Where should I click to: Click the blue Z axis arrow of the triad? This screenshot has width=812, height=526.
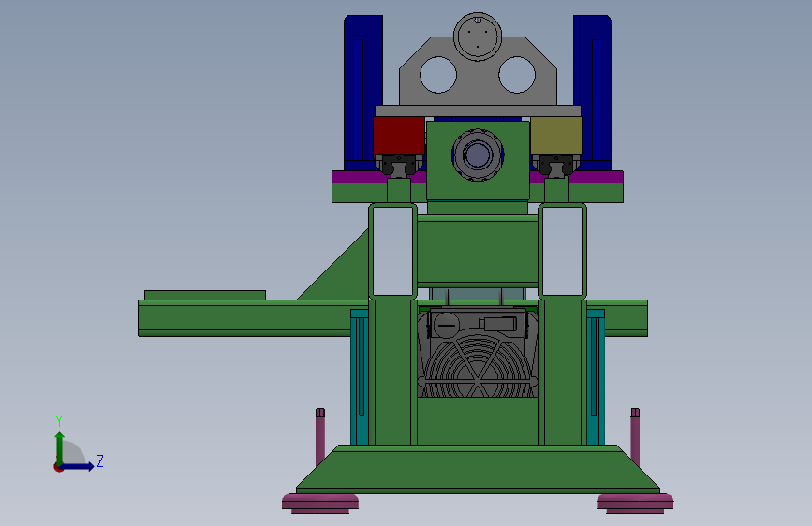coord(79,466)
